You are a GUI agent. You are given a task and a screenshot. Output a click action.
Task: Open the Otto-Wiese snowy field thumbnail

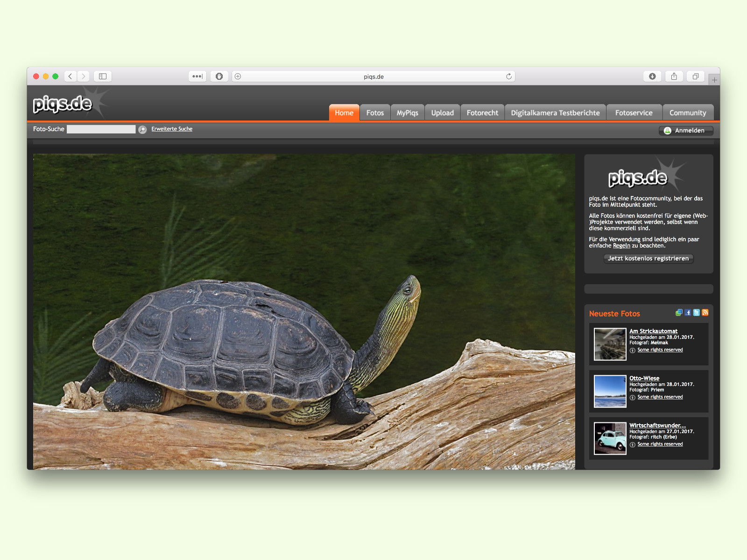[x=610, y=392]
